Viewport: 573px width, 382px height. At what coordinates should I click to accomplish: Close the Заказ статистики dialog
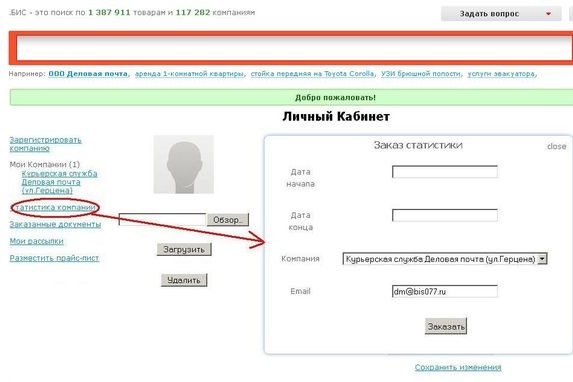pyautogui.click(x=556, y=146)
